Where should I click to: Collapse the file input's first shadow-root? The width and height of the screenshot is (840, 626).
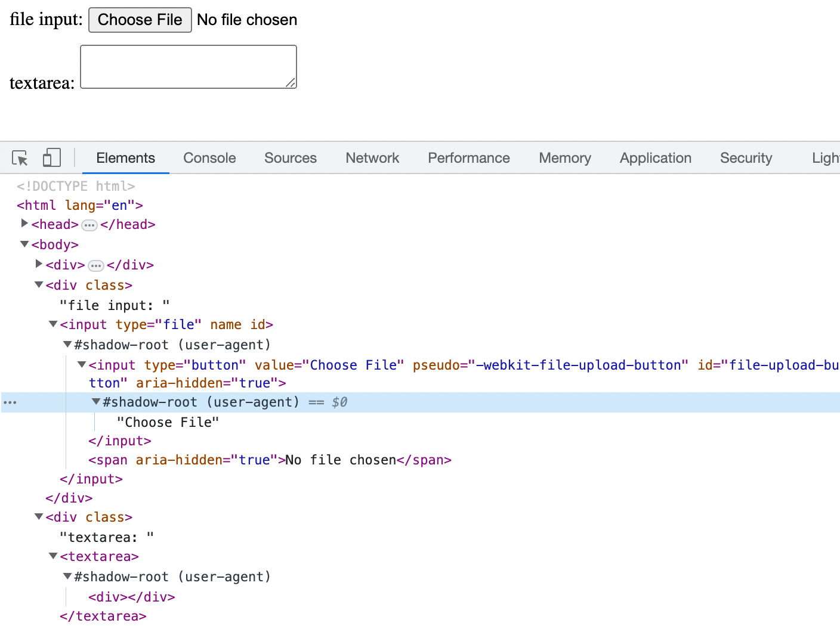click(x=67, y=345)
